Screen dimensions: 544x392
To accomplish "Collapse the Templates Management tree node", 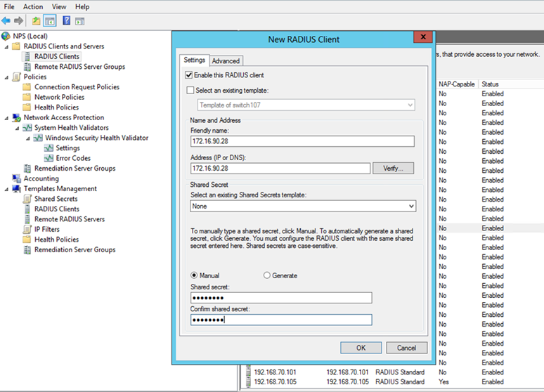I will 6,189.
